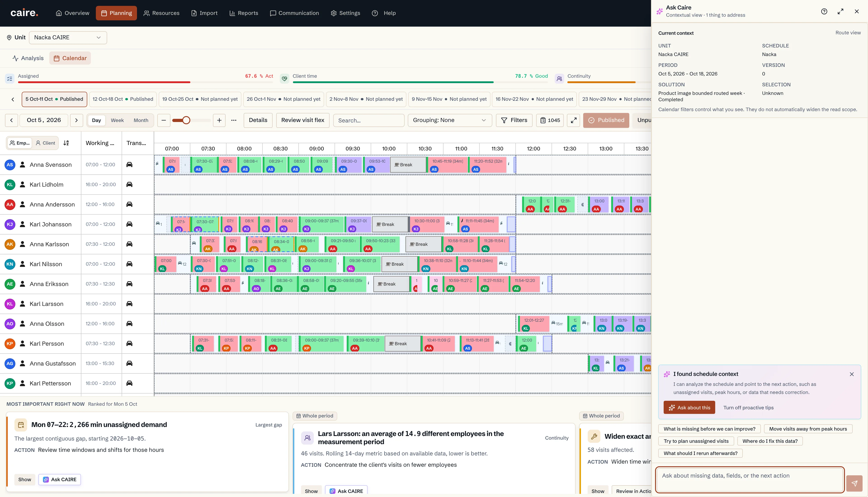Viewport: 868px width, 497px height.
Task: Open Ask Caire help icon
Action: 824,11
